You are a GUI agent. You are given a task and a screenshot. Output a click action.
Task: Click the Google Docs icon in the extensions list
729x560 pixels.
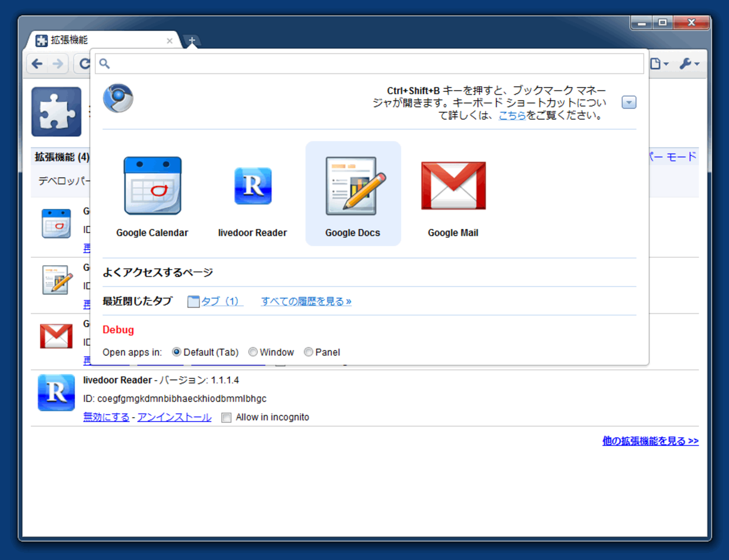click(57, 280)
